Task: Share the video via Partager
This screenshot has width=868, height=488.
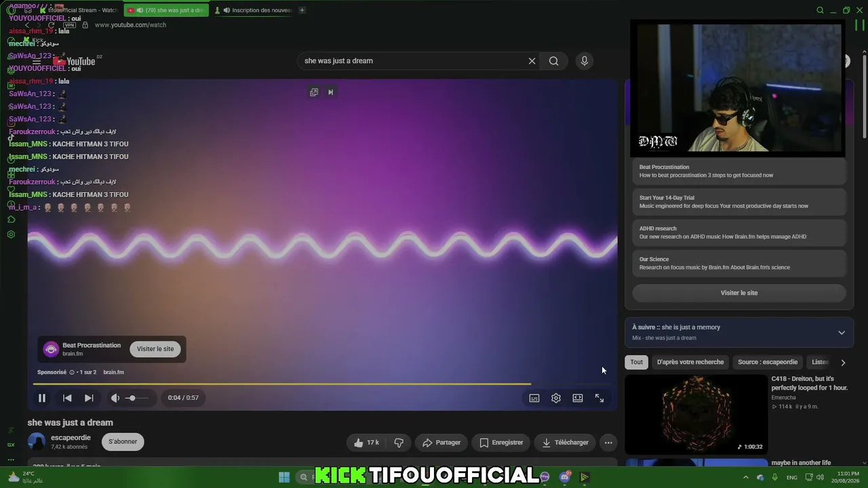Action: click(x=441, y=443)
